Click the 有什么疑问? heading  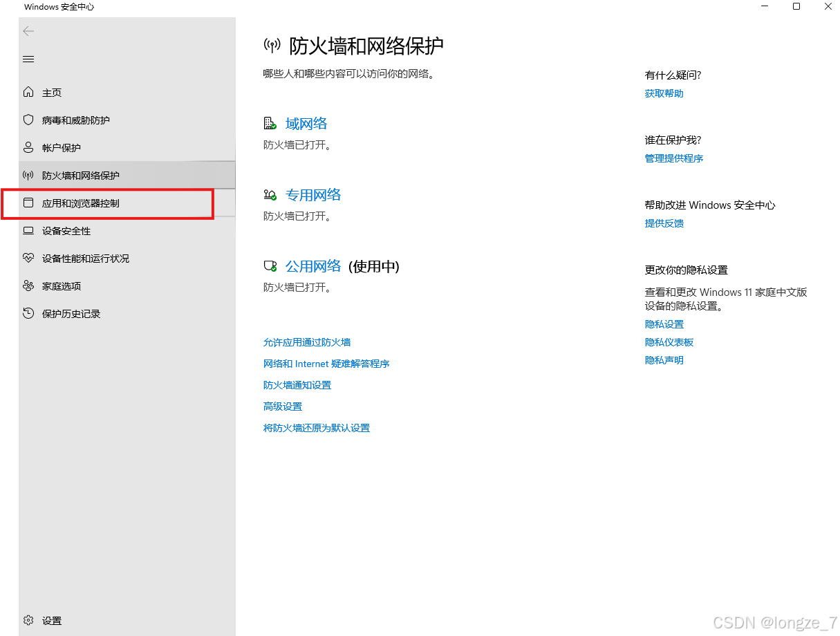[673, 75]
